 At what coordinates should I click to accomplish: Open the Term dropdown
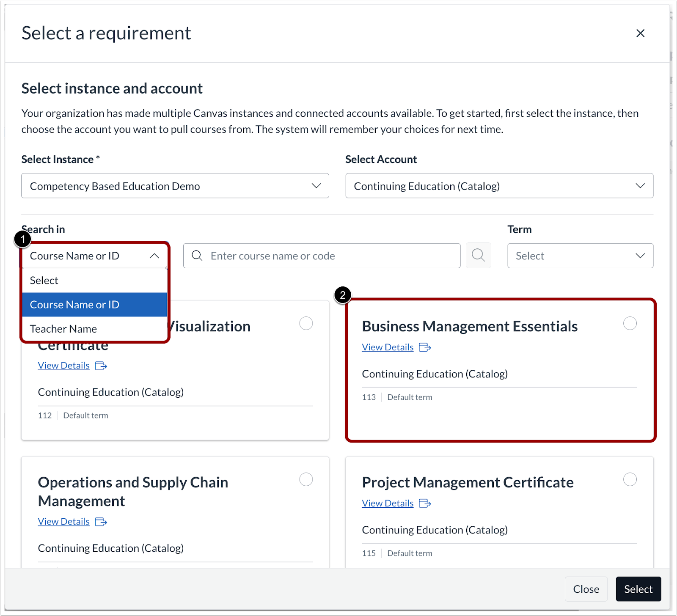580,256
